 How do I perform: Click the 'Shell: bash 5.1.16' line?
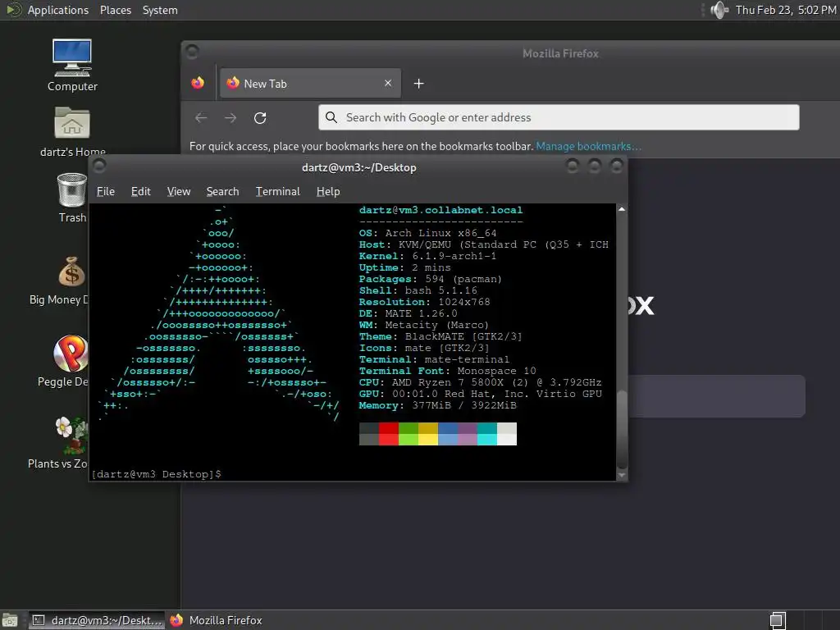[x=418, y=290]
